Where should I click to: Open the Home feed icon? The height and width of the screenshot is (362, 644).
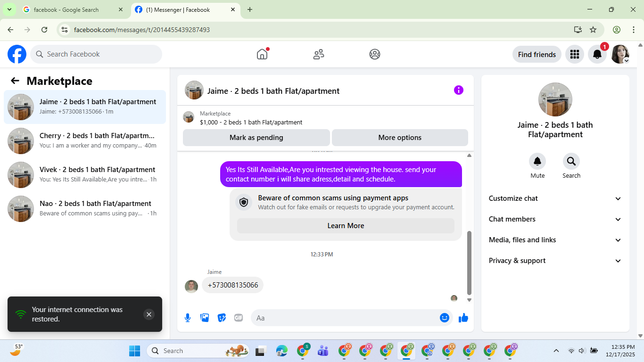pyautogui.click(x=262, y=54)
